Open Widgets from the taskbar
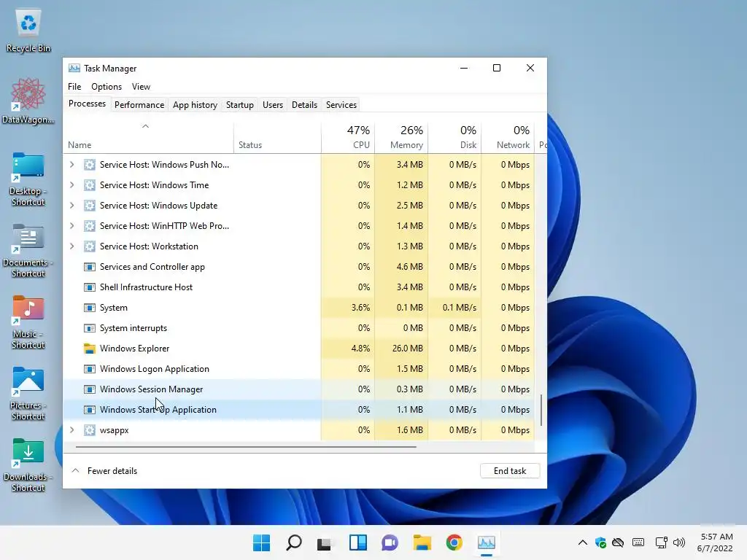 (357, 542)
